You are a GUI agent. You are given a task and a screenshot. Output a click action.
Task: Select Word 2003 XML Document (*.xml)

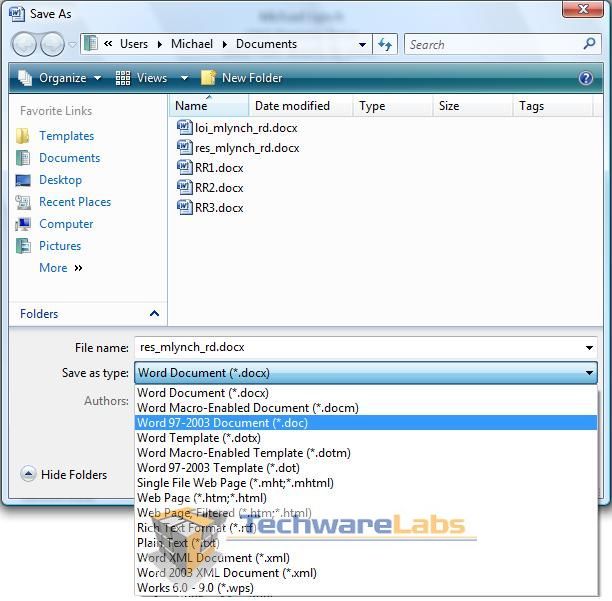(366, 573)
